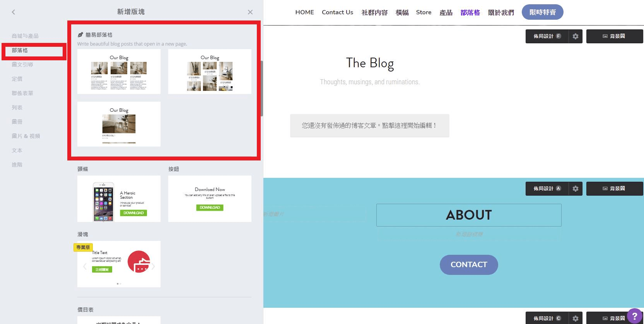Click 限時特賣 button in navigation
Viewport: 644px width, 324px height.
click(542, 12)
